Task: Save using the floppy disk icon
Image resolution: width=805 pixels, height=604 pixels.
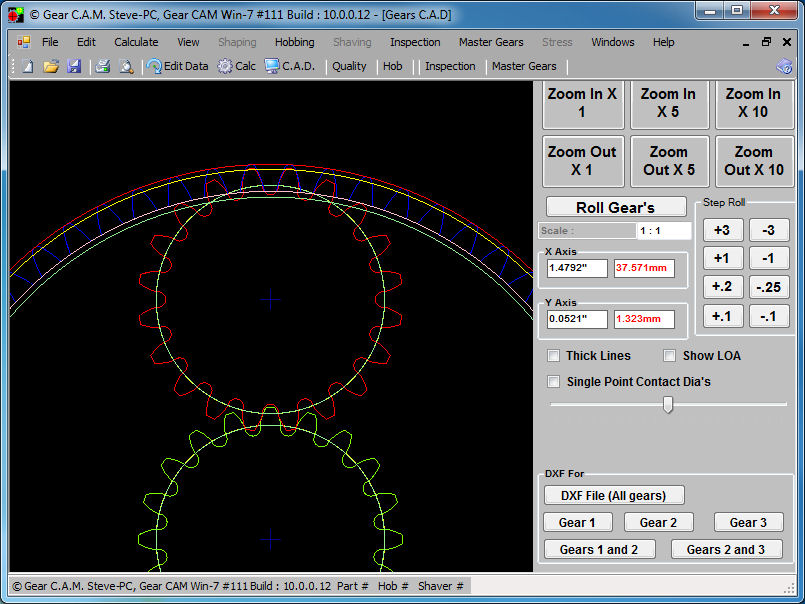Action: (x=74, y=66)
